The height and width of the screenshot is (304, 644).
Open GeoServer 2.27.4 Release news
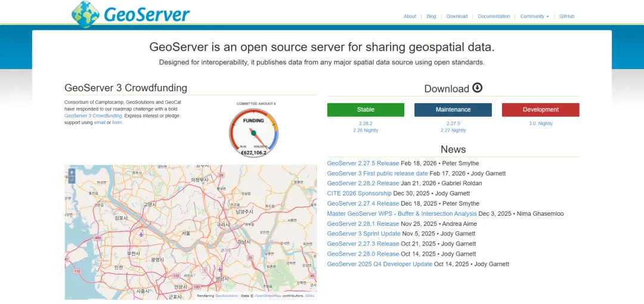[363, 203]
